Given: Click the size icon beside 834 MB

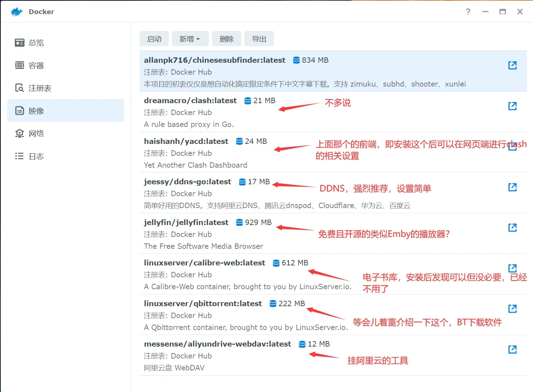Looking at the screenshot, I should 296,60.
